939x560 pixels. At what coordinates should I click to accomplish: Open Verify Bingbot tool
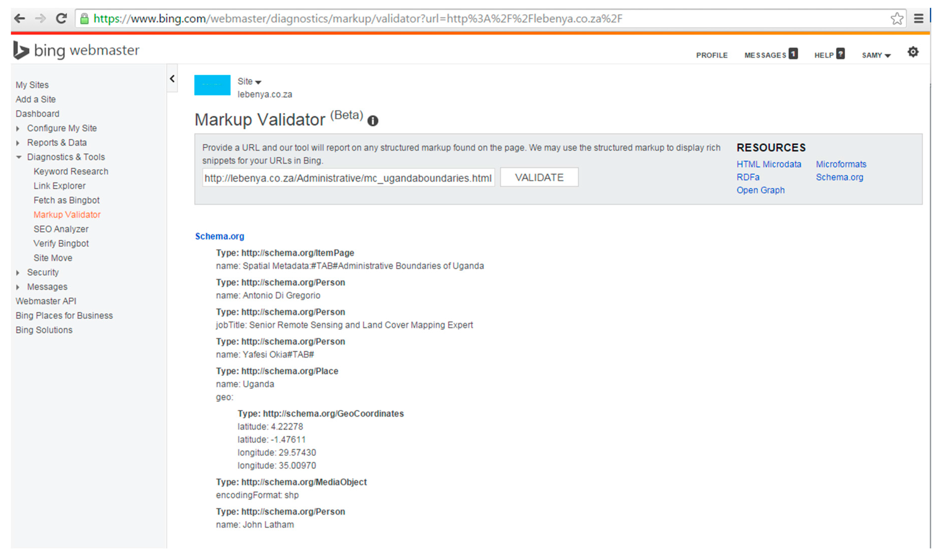click(61, 244)
